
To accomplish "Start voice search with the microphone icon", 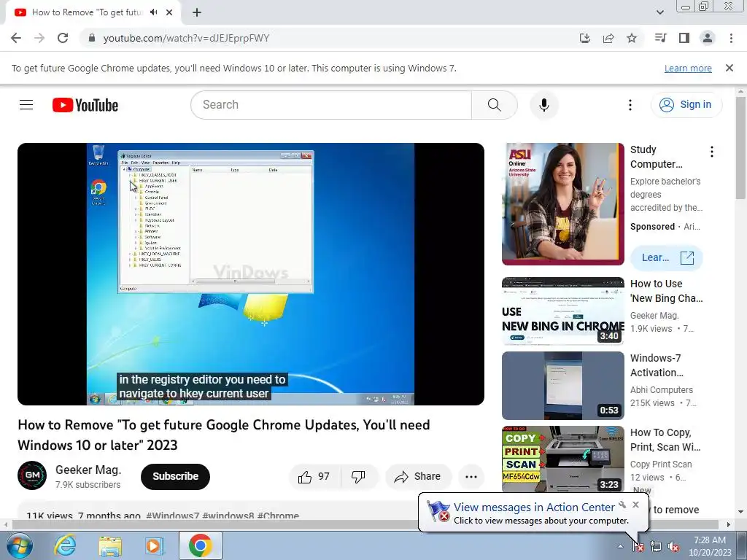I will click(x=543, y=105).
